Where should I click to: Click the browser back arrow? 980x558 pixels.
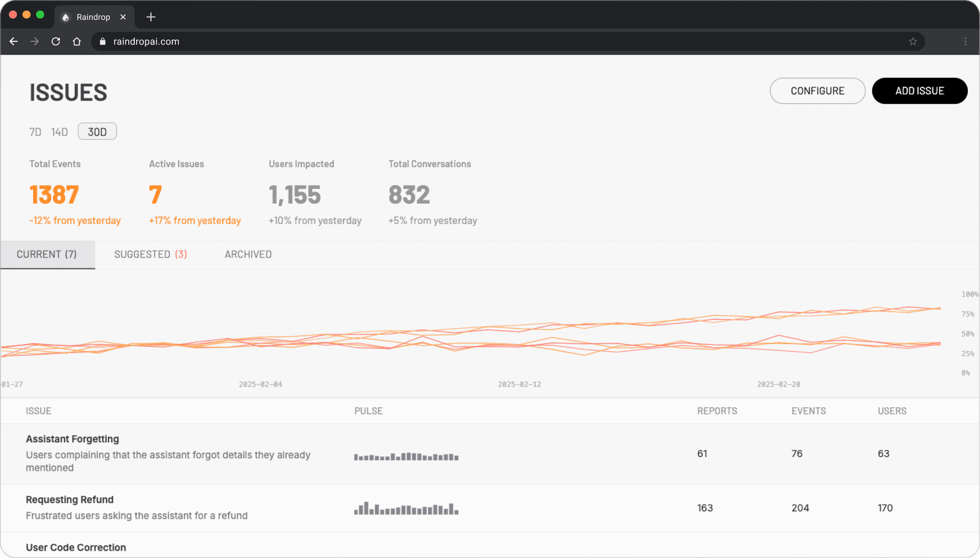14,41
